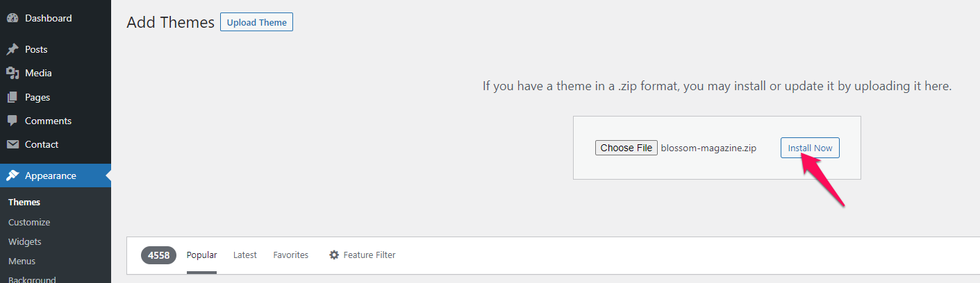Click the Upload Theme button
980x283 pixels.
coord(256,22)
